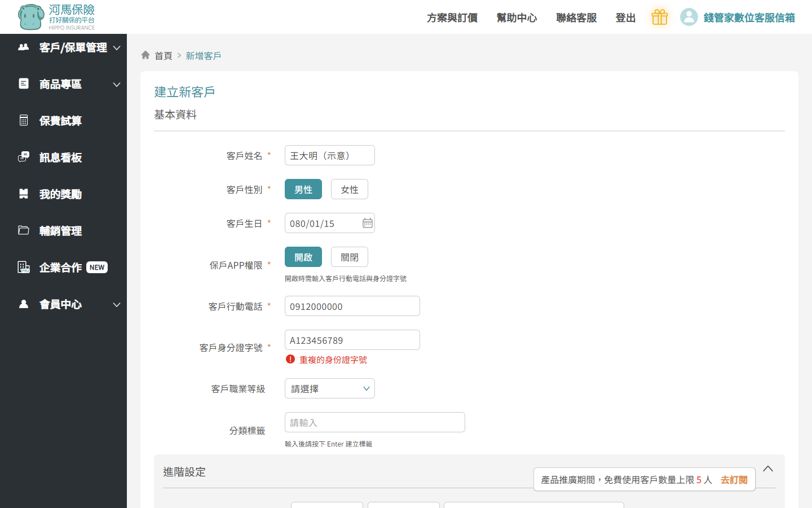Open 我的獎勵 rewards in sidebar
The width and height of the screenshot is (812, 508).
60,194
